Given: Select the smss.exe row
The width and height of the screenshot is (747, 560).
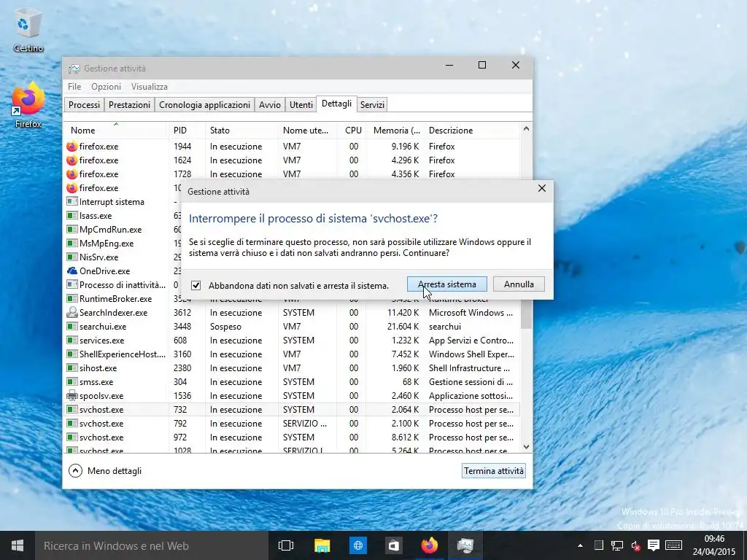Looking at the screenshot, I should (292, 382).
